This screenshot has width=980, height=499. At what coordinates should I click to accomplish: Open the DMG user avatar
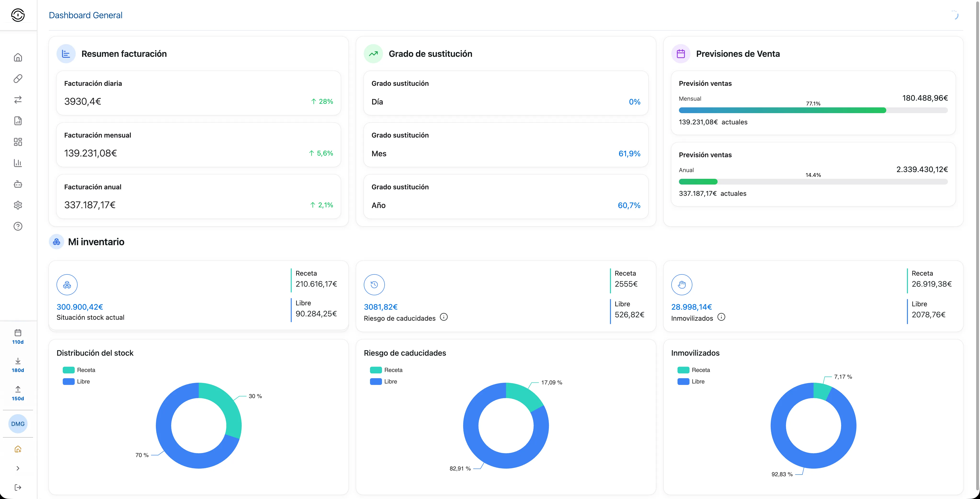[18, 424]
